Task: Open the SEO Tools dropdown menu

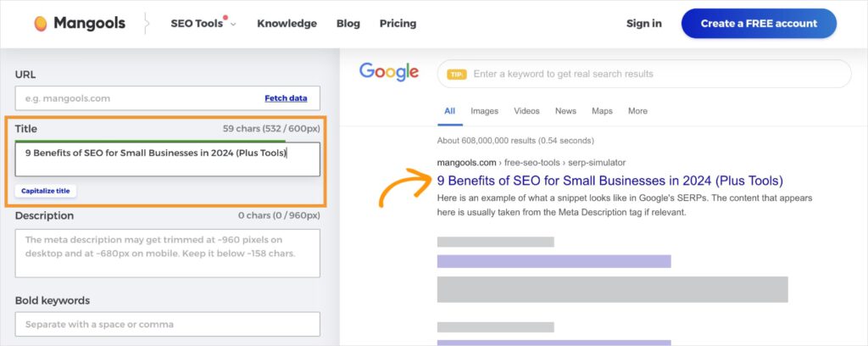Action: 203,23
